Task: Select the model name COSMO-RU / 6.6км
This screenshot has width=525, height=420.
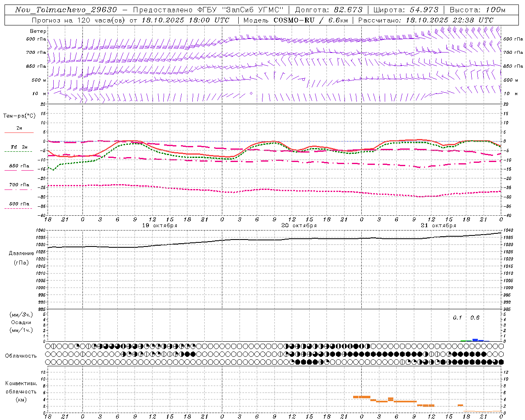Action: (310, 20)
